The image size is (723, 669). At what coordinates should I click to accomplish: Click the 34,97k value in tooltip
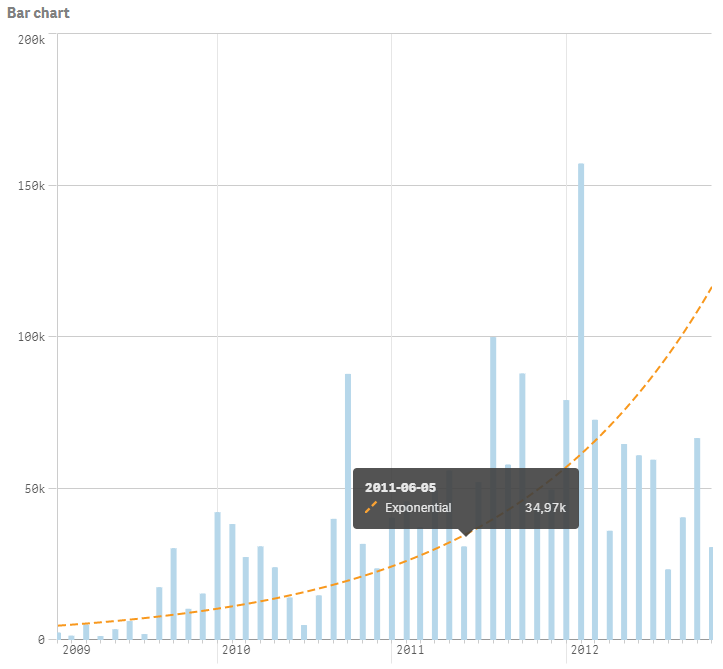pos(545,508)
